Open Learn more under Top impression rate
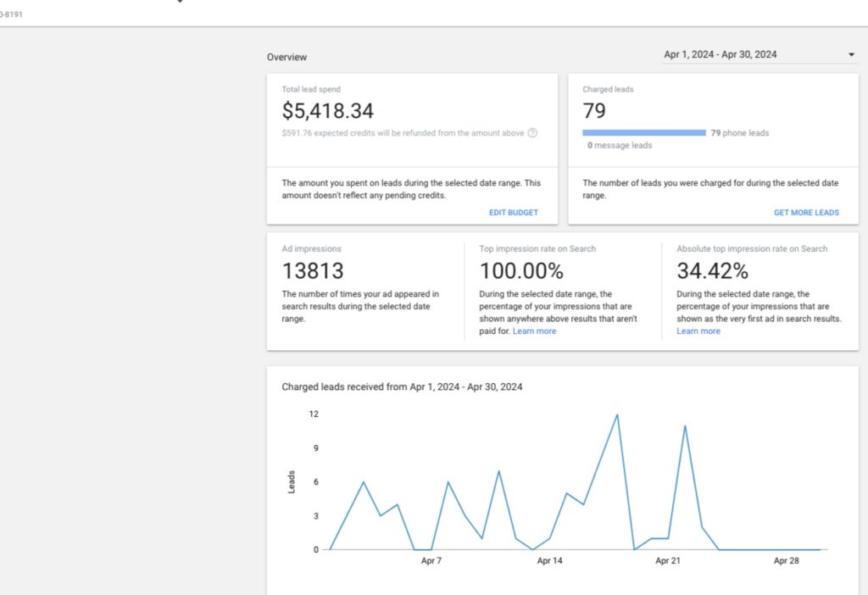 click(x=534, y=331)
